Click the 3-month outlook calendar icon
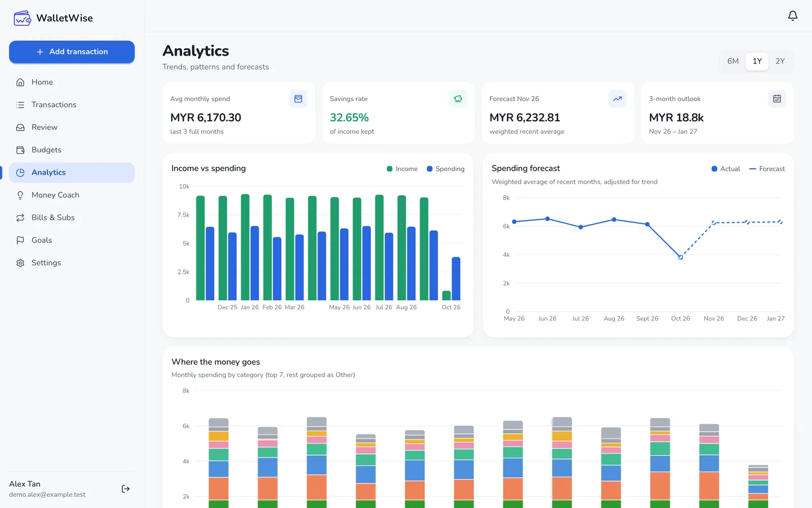 [777, 99]
